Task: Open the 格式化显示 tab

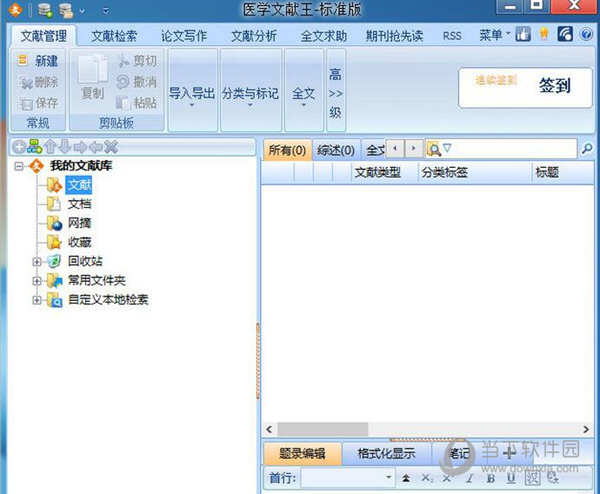Action: (384, 453)
